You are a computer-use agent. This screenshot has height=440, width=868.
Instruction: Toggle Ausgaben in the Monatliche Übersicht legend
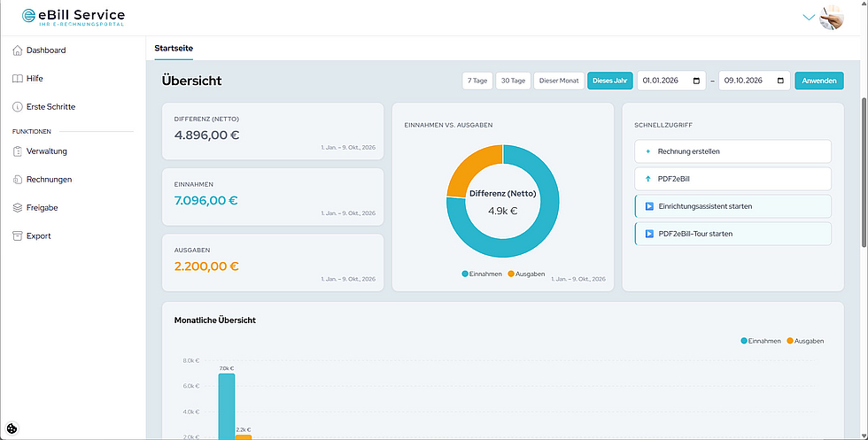(x=805, y=341)
